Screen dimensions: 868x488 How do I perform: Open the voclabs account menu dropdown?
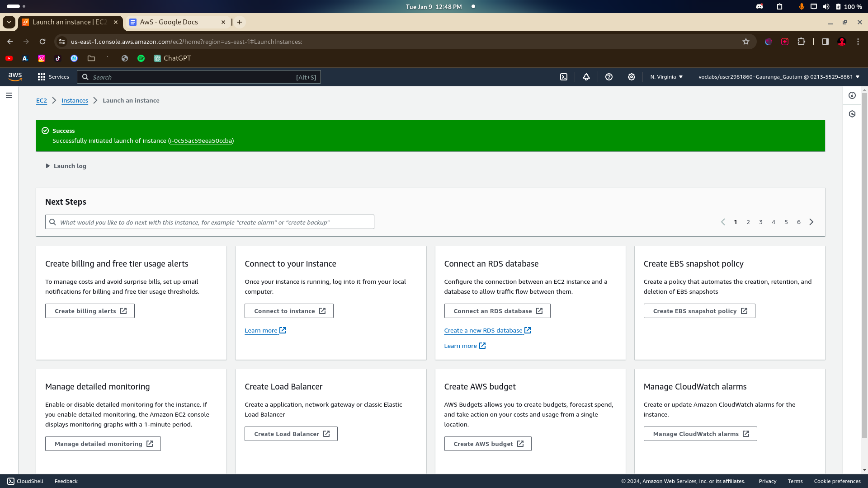778,77
